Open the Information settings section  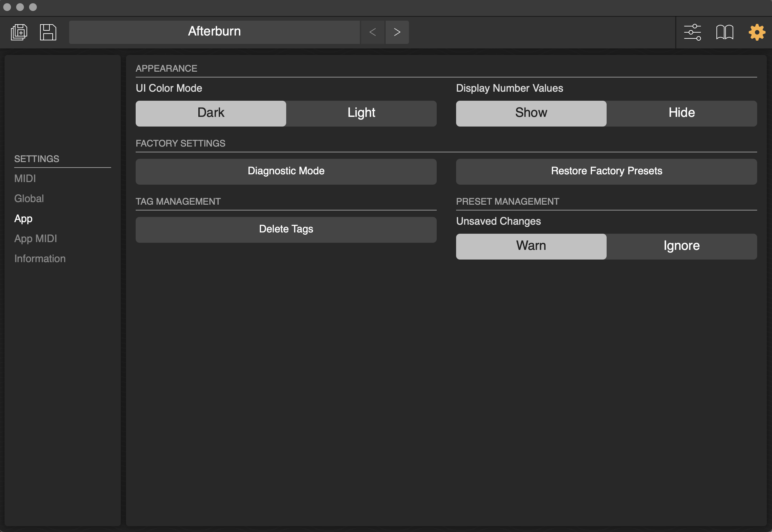[x=40, y=259]
